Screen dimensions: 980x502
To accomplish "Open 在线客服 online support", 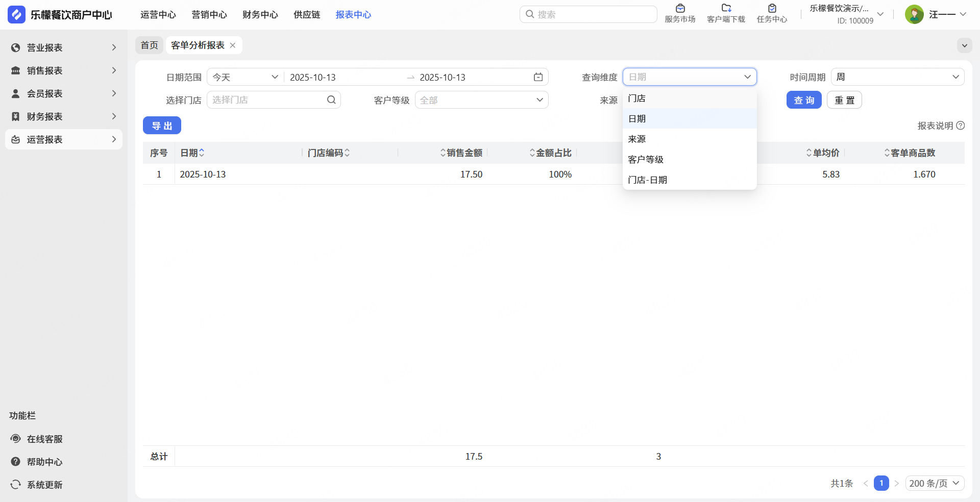I will tap(44, 439).
